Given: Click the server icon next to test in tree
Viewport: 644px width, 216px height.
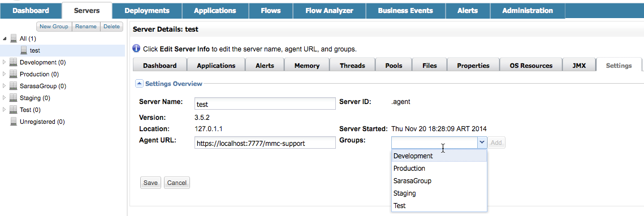Looking at the screenshot, I should coord(24,50).
